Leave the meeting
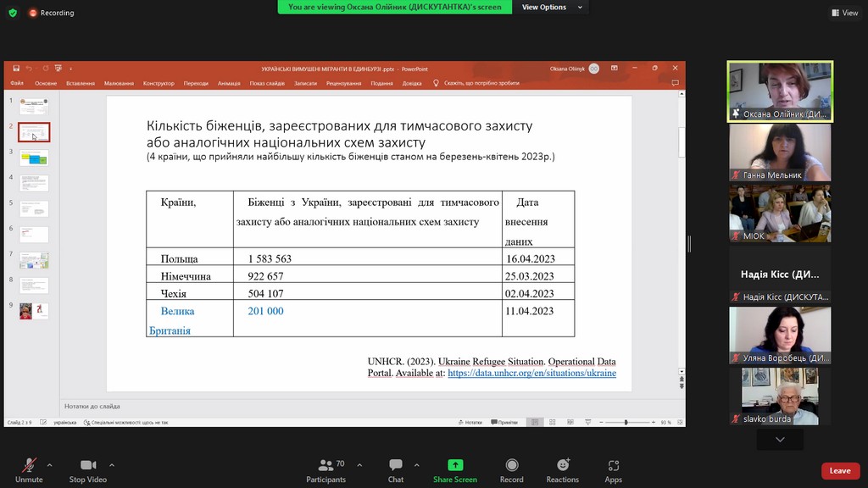 pos(840,471)
